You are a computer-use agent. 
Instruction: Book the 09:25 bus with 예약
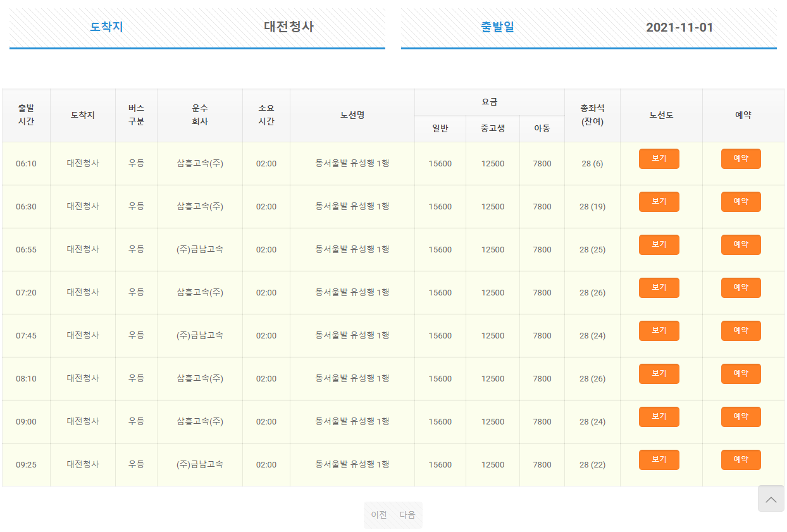click(x=741, y=460)
